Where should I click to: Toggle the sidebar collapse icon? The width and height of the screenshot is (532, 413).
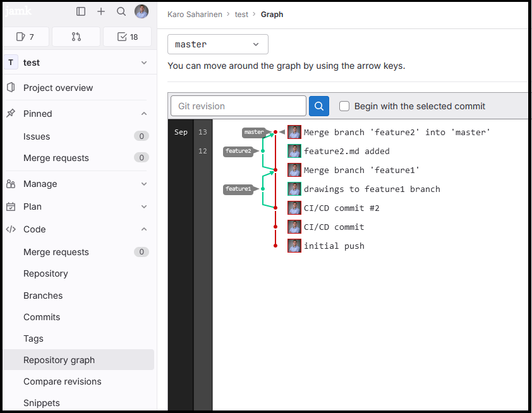pyautogui.click(x=81, y=11)
